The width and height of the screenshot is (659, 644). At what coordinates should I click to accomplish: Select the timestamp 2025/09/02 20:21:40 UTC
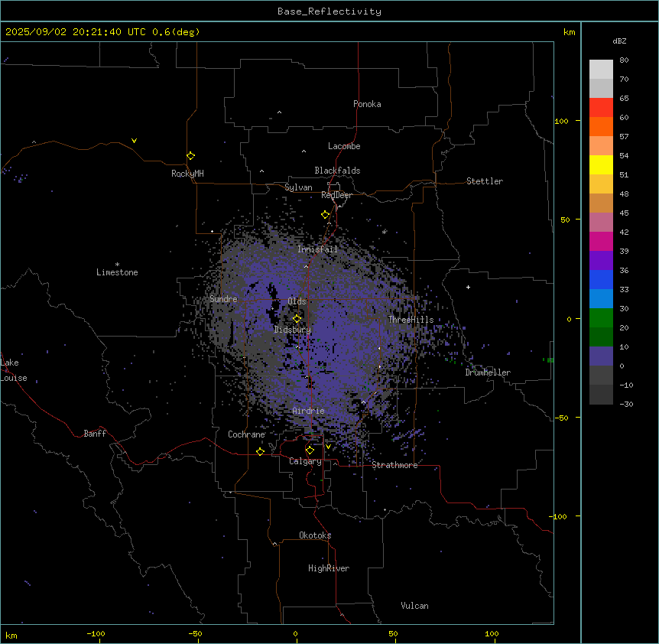75,32
